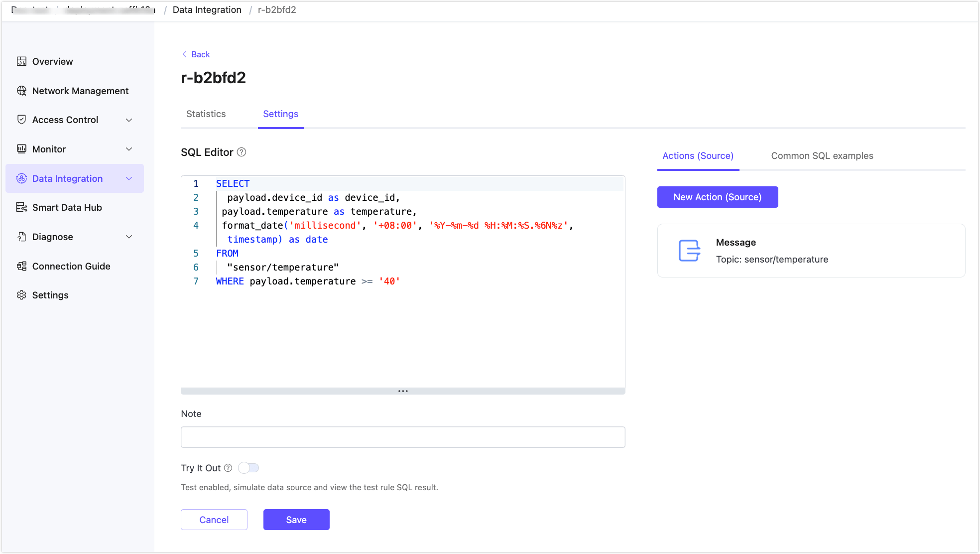Click the Smart Data Hub icon
This screenshot has height=554, width=980.
pos(21,207)
